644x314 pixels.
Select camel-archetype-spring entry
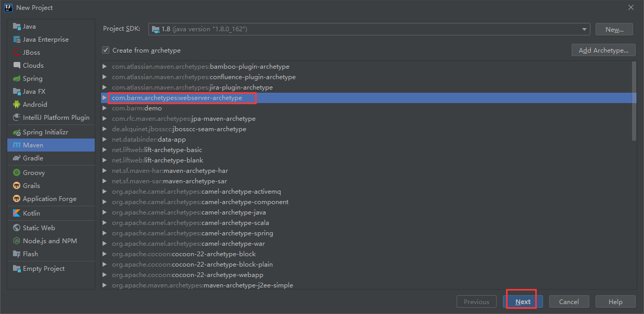369,233
